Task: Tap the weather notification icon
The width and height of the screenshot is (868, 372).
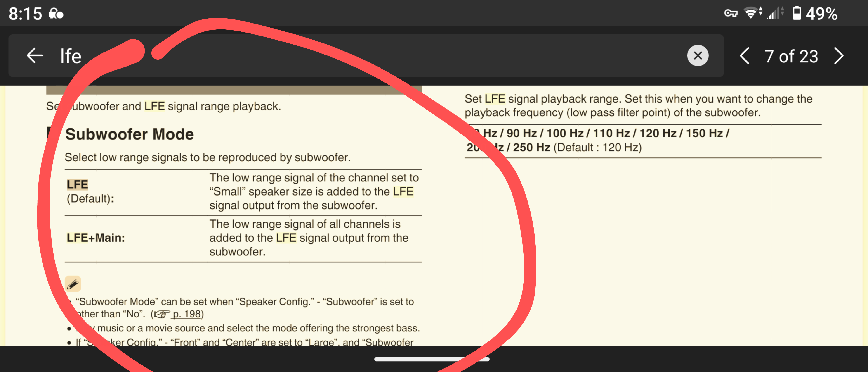Action: (56, 14)
